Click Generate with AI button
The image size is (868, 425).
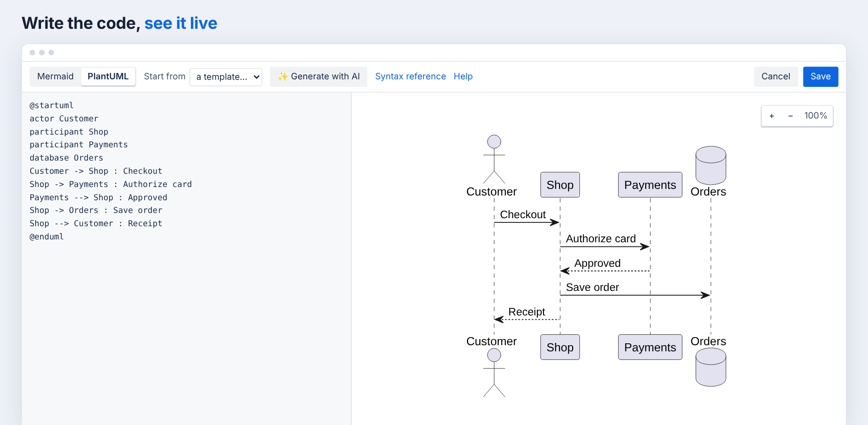pos(319,76)
